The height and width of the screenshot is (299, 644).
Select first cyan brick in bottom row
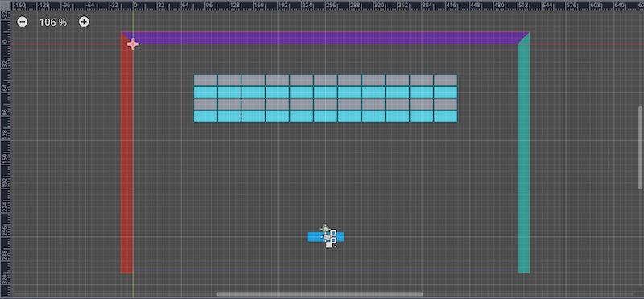click(x=205, y=116)
